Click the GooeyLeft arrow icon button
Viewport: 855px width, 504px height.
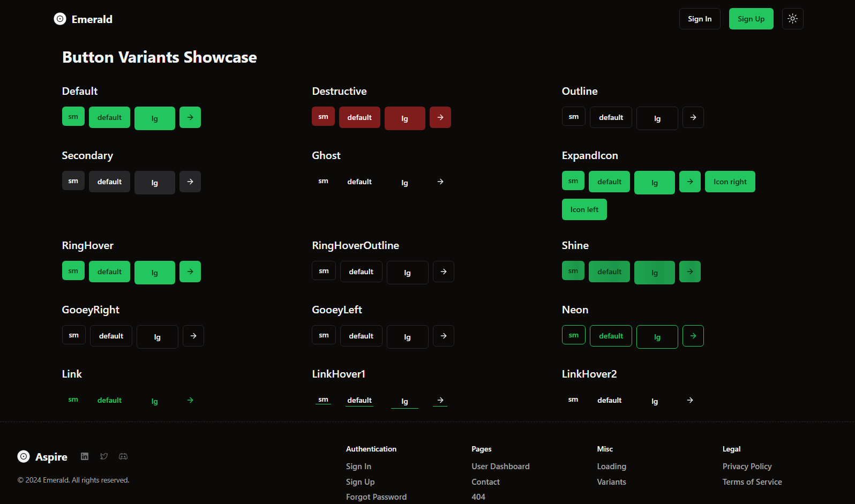click(x=444, y=336)
